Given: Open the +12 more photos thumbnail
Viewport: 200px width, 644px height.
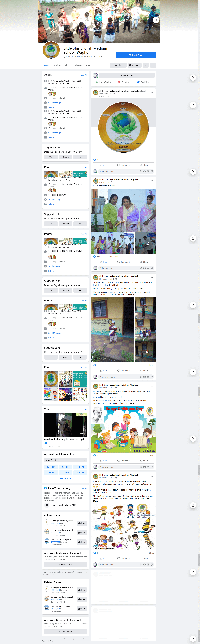Looking at the screenshot, I should point(145,243).
